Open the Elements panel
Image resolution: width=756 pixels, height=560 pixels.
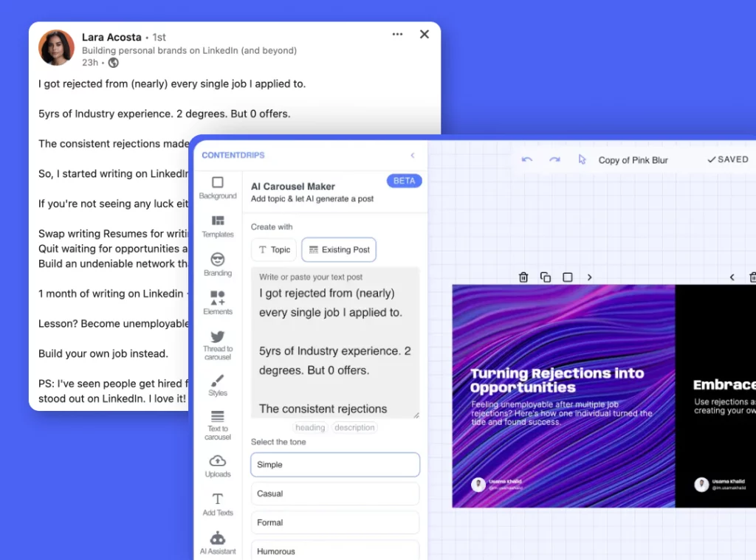[x=218, y=303]
